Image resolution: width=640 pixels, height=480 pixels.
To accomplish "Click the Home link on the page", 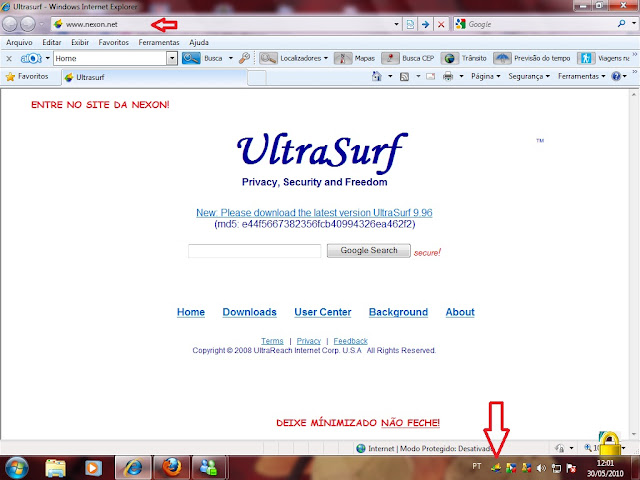I will click(191, 312).
